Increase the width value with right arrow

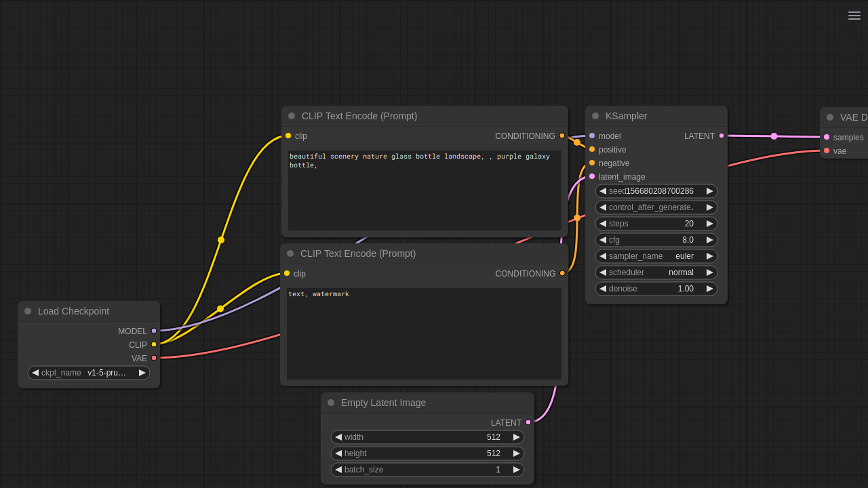tap(517, 437)
